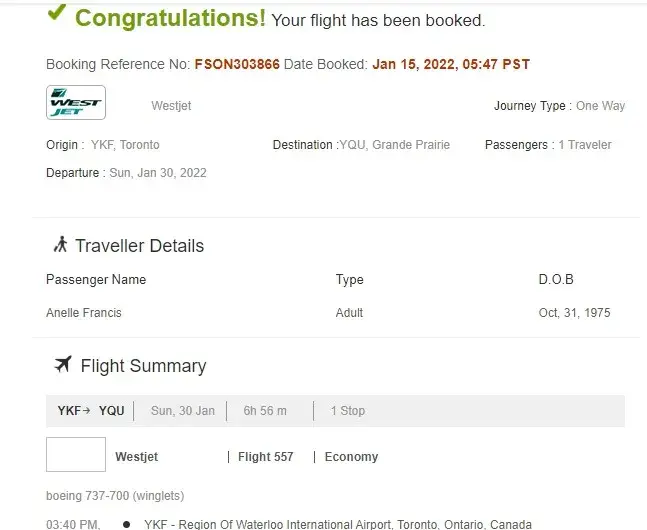Click the 1 Stop label in route bar
Viewport: 647px width, 530px height.
tap(348, 411)
